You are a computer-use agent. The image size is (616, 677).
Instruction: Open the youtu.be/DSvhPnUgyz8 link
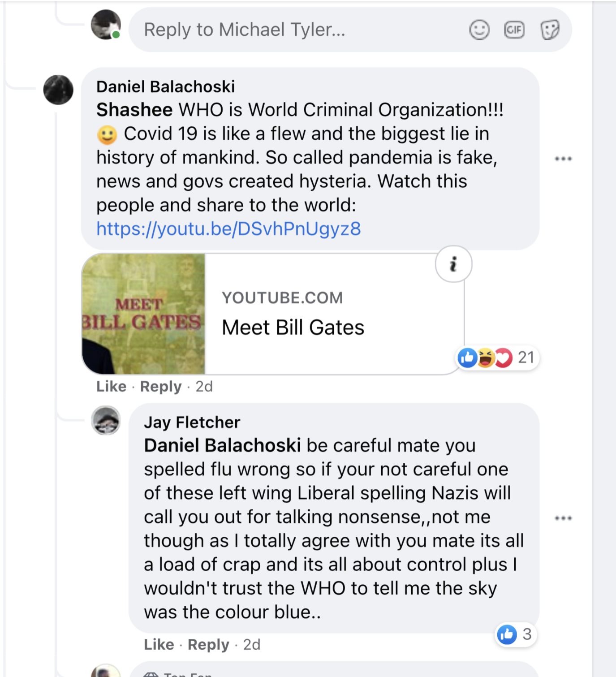coord(228,229)
